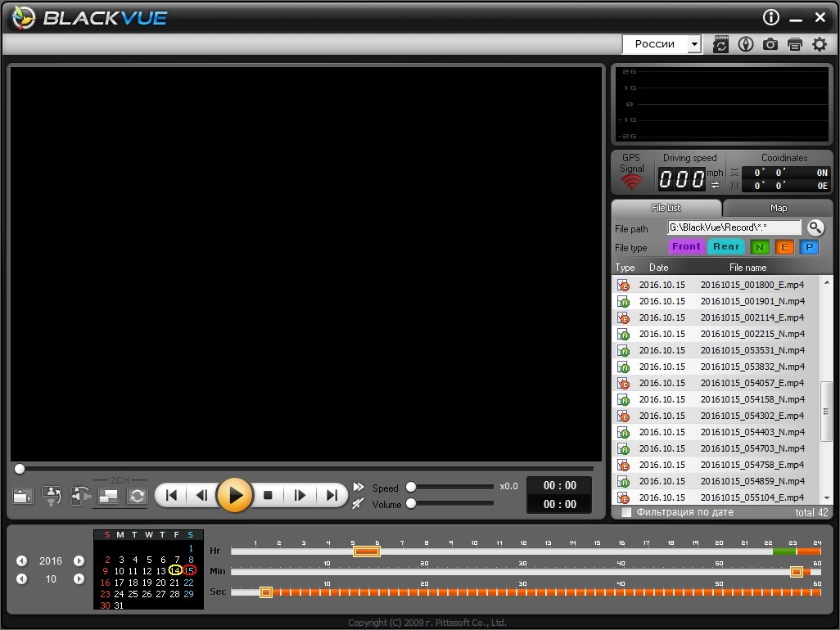
Task: Click hour timeline marker near 5
Action: (x=367, y=551)
